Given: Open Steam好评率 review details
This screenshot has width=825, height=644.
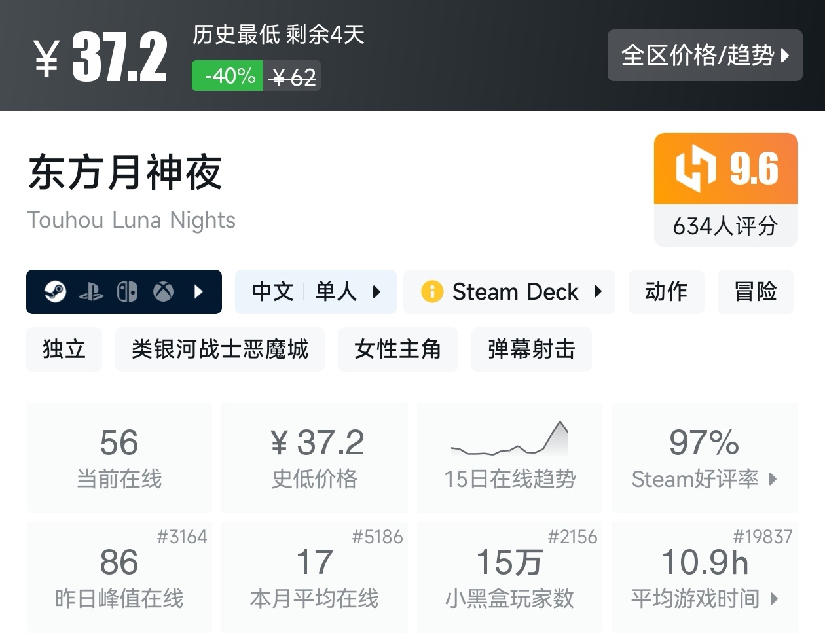Looking at the screenshot, I should point(705,457).
